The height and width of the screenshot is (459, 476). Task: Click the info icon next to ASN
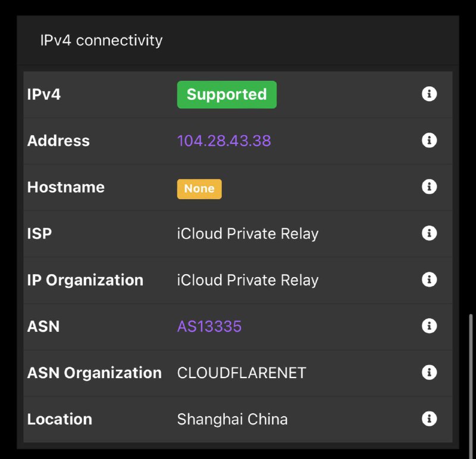429,326
